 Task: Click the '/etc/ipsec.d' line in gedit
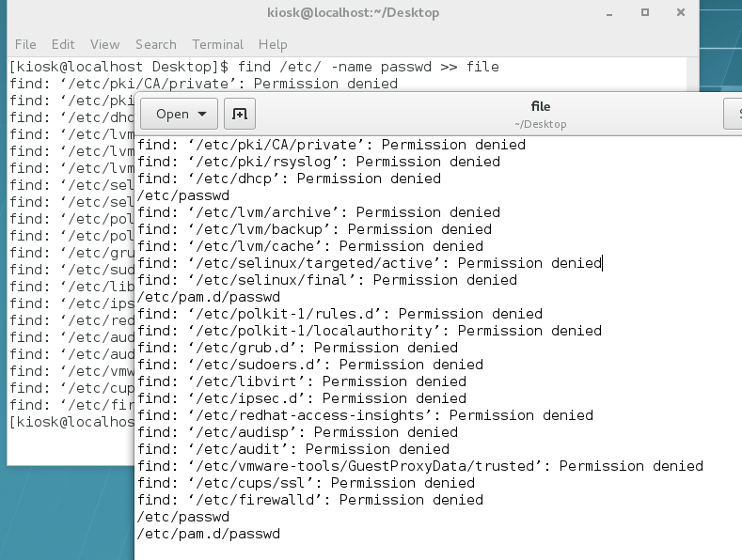point(302,398)
